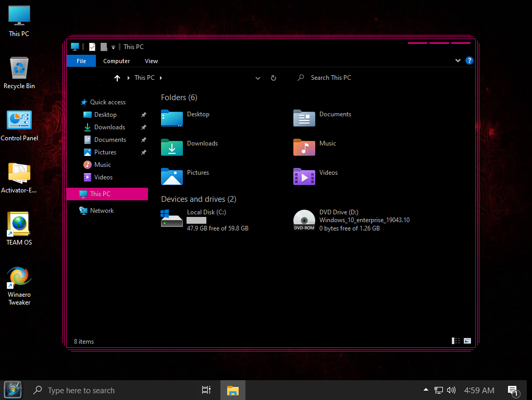Switch to large icons view in status bar

coord(467,341)
